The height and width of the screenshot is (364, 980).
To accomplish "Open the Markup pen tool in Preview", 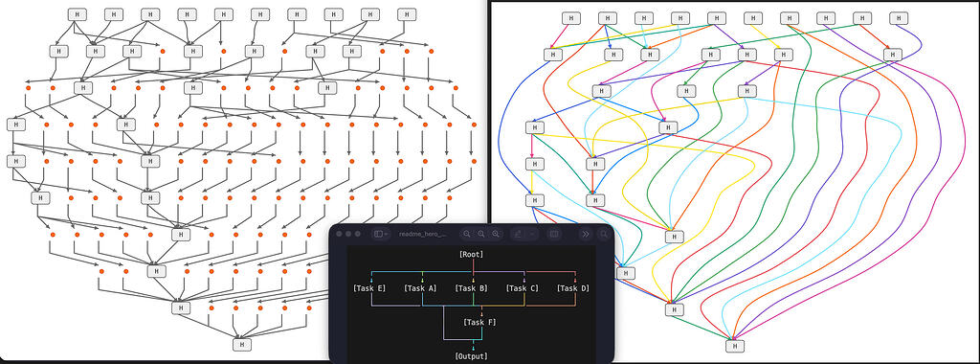I will point(518,234).
